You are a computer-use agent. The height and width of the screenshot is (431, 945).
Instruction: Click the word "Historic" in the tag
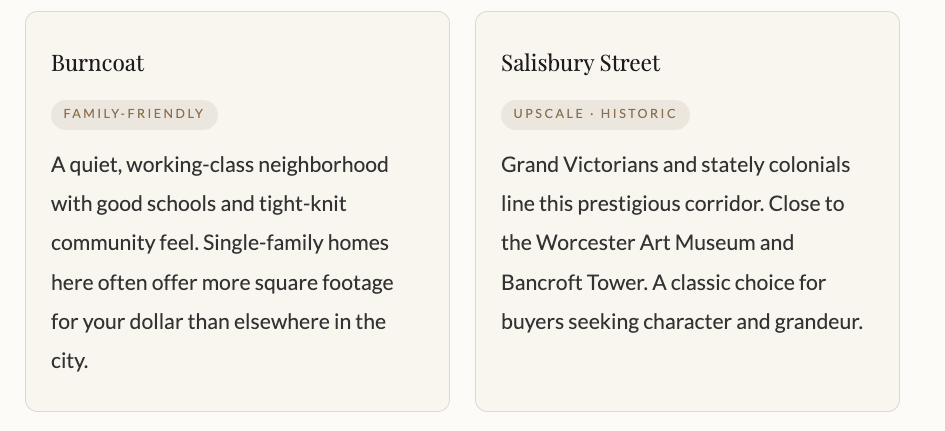tap(638, 114)
